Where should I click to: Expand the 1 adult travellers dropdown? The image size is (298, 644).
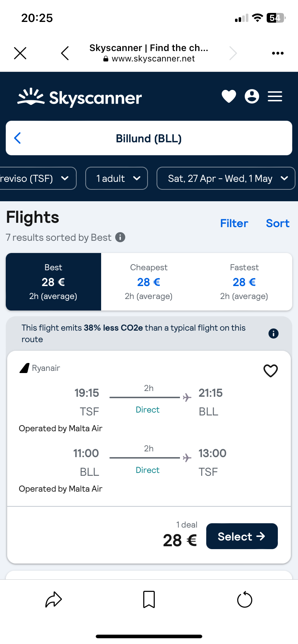coord(117,178)
